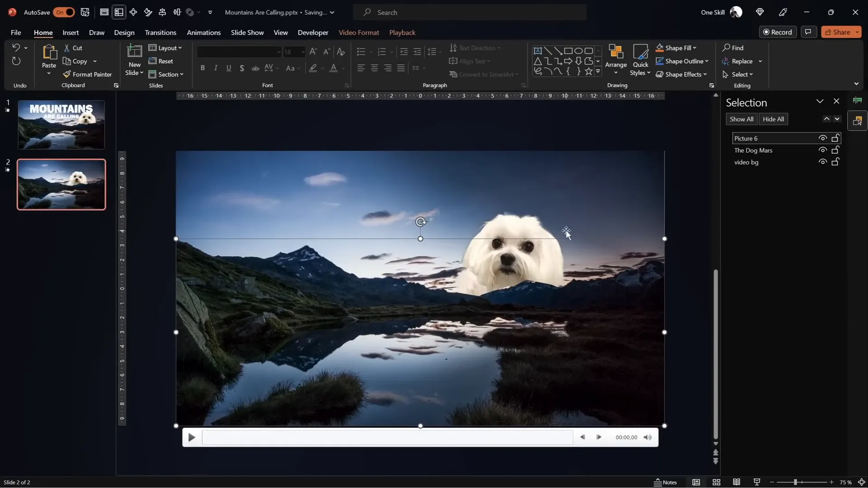Open the Section dropdown
The height and width of the screenshot is (488, 868).
point(166,74)
